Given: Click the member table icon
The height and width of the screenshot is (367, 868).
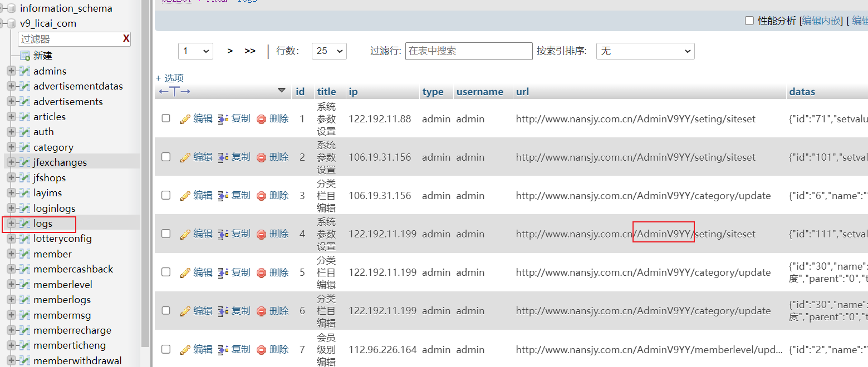Looking at the screenshot, I should 24,254.
